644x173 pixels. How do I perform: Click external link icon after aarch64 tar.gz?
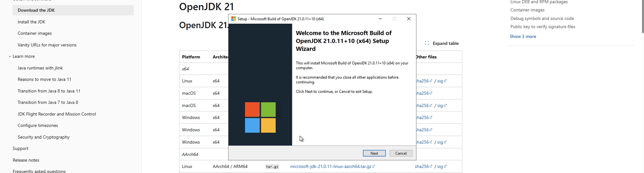(374, 167)
